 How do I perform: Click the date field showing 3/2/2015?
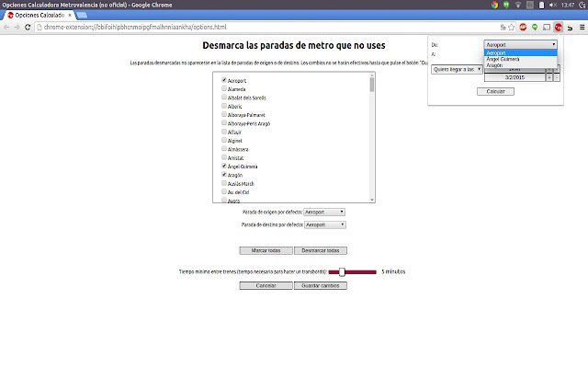pos(514,77)
